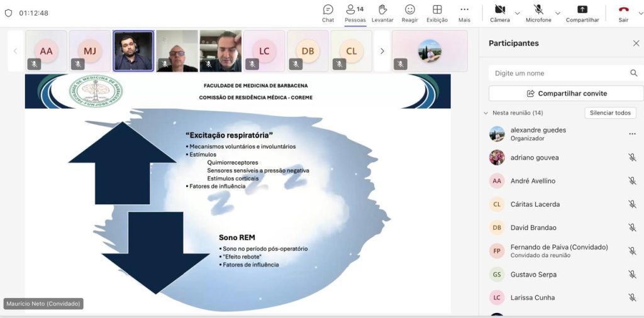Show next participants with right arrow

(x=382, y=51)
